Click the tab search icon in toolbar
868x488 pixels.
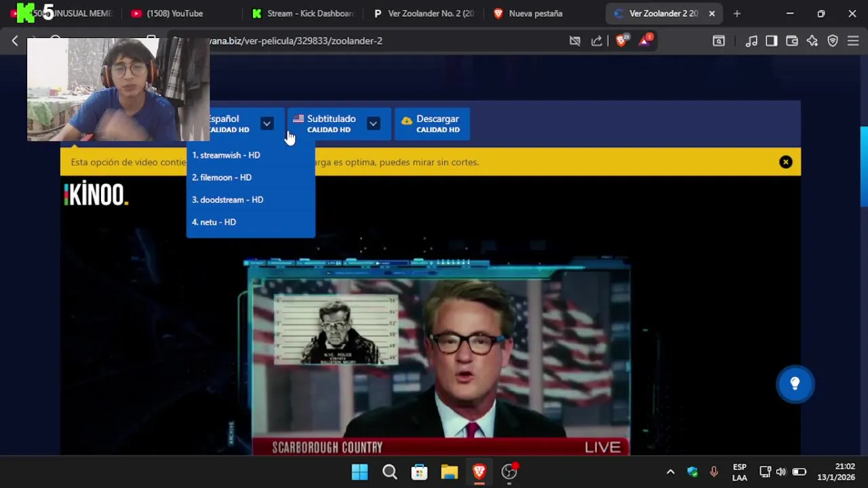(719, 41)
